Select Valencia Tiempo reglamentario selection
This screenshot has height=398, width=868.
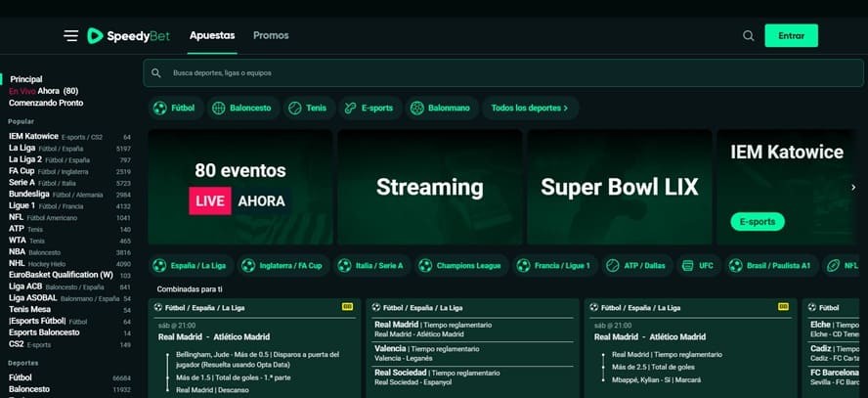(x=427, y=353)
